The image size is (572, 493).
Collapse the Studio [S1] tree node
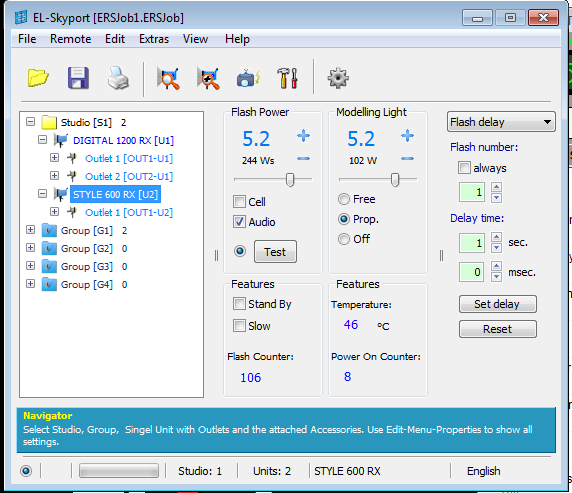click(31, 122)
